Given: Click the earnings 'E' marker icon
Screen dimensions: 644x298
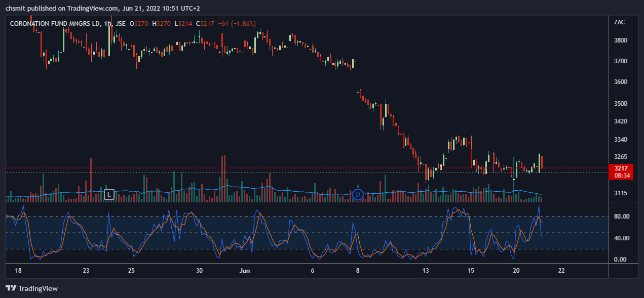Looking at the screenshot, I should pos(109,194).
